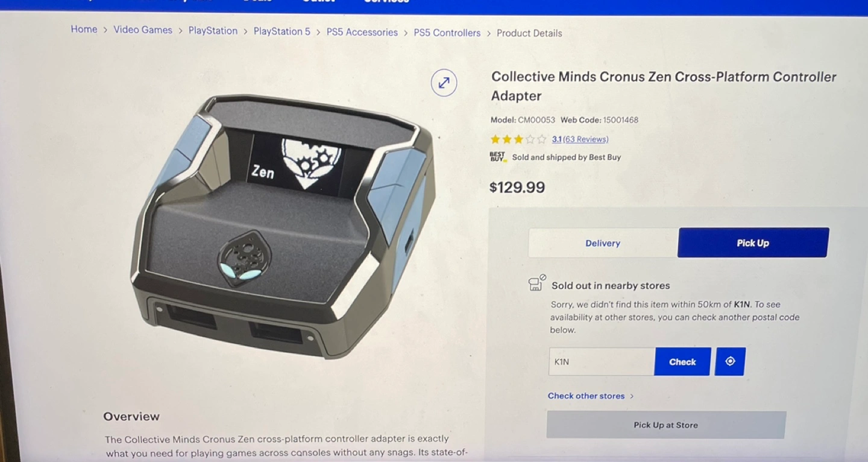Click the star rating icons
This screenshot has width=868, height=462.
pyautogui.click(x=518, y=139)
